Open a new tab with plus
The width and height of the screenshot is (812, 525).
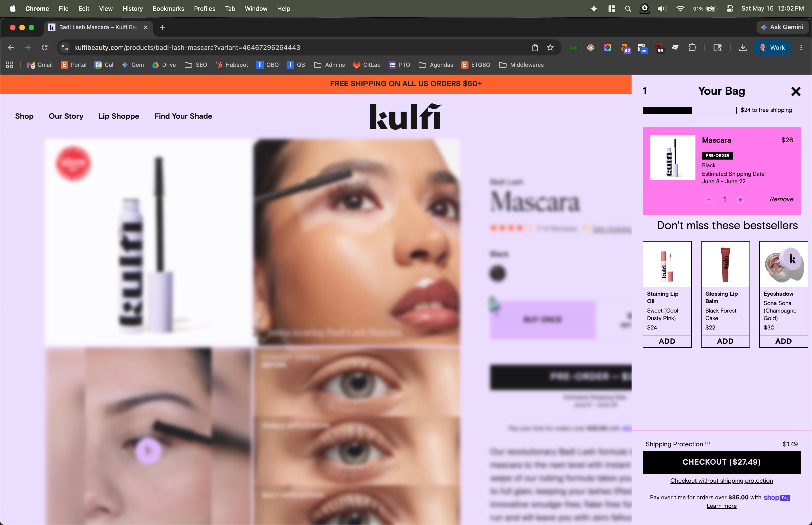(163, 27)
